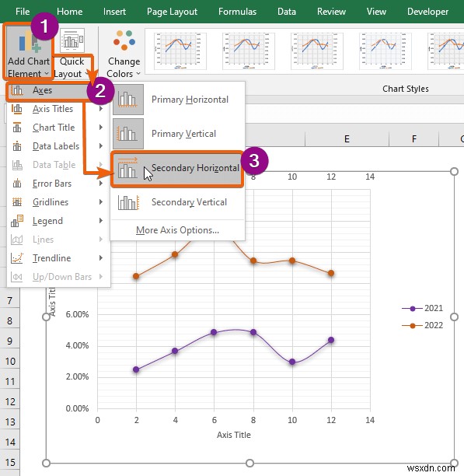This screenshot has width=464, height=476.
Task: Toggle Secondary Horizontal axis icon
Action: 128,168
